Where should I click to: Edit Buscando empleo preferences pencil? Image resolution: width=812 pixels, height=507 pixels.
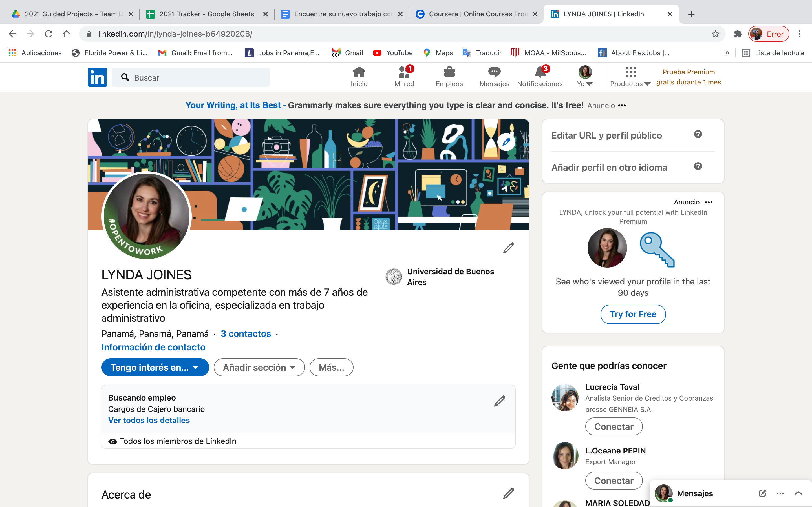pyautogui.click(x=499, y=401)
